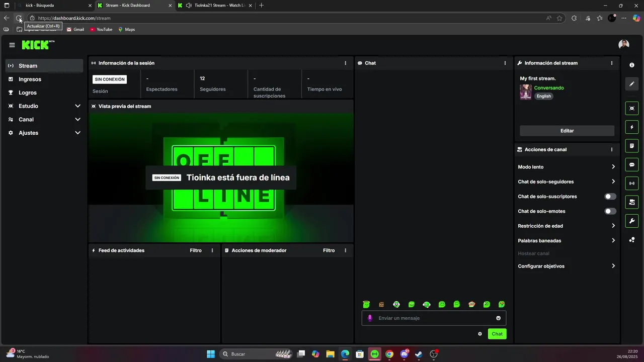This screenshot has height=362, width=644.
Task: Go to Ingresos in left sidebar
Action: (x=44, y=79)
